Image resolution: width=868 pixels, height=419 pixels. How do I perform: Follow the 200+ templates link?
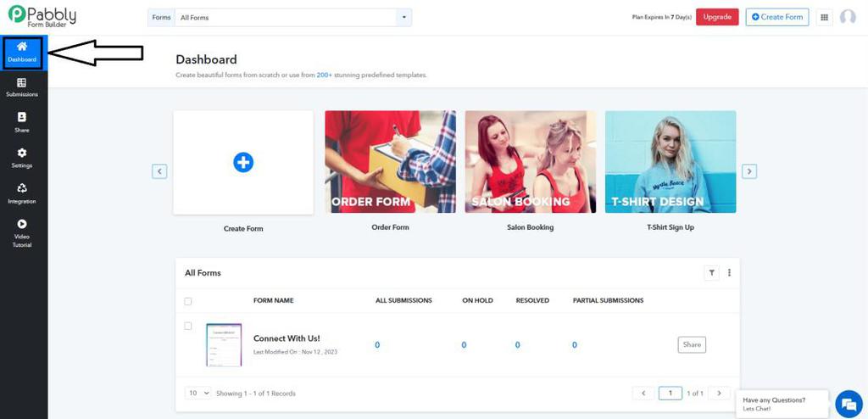(x=325, y=75)
